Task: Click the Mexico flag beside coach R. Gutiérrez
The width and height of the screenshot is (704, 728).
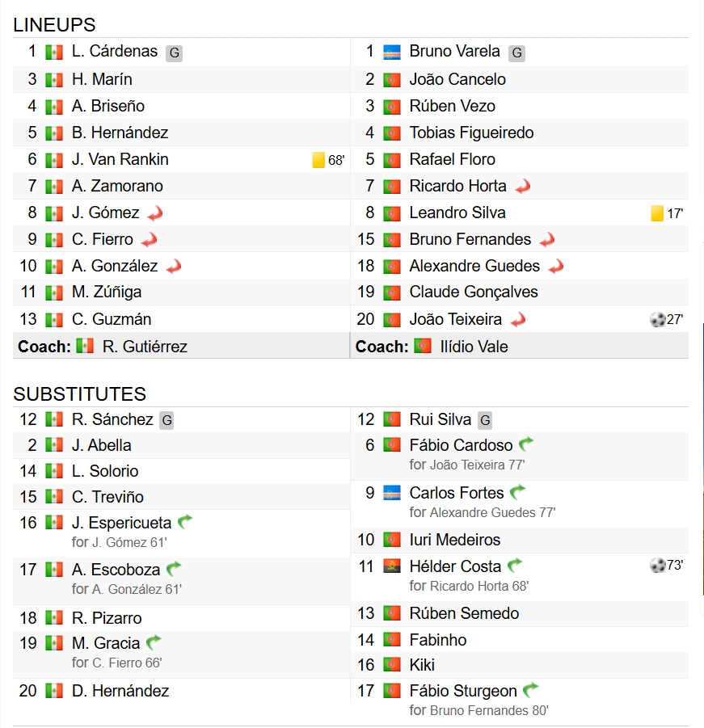Action: [85, 346]
